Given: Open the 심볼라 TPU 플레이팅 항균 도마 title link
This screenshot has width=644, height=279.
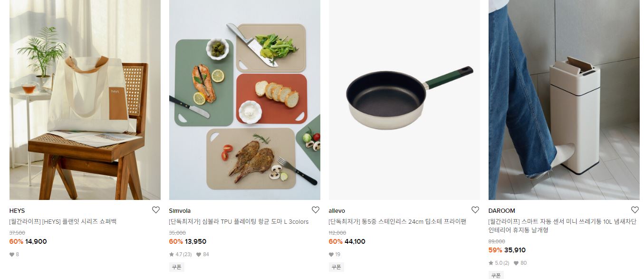Looking at the screenshot, I should 239,221.
